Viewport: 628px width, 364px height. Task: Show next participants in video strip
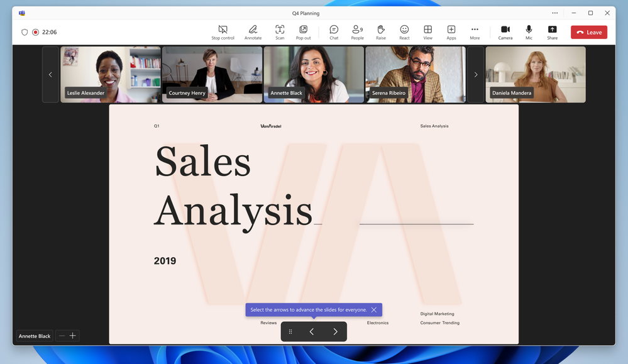coord(475,74)
